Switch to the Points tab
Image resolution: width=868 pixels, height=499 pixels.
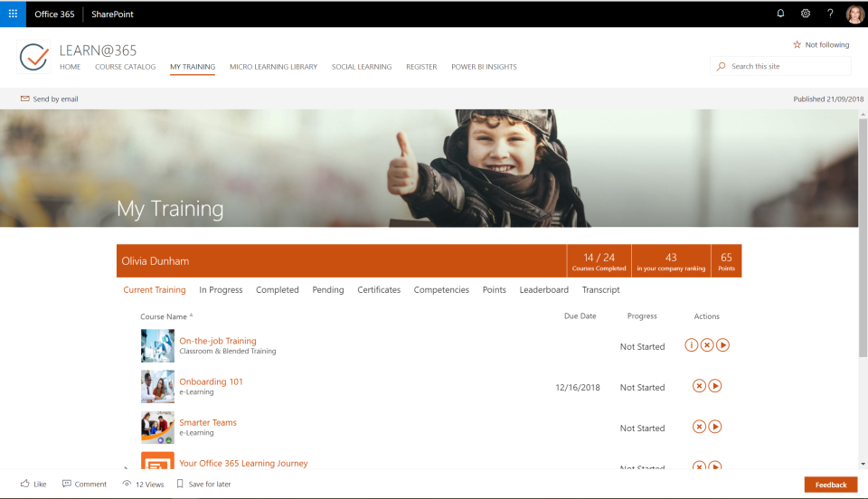pyautogui.click(x=495, y=290)
